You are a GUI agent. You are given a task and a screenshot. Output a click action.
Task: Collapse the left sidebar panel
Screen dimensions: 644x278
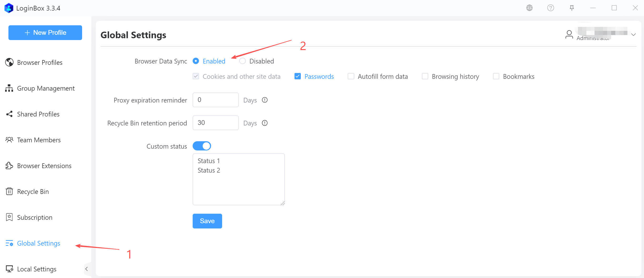click(86, 269)
